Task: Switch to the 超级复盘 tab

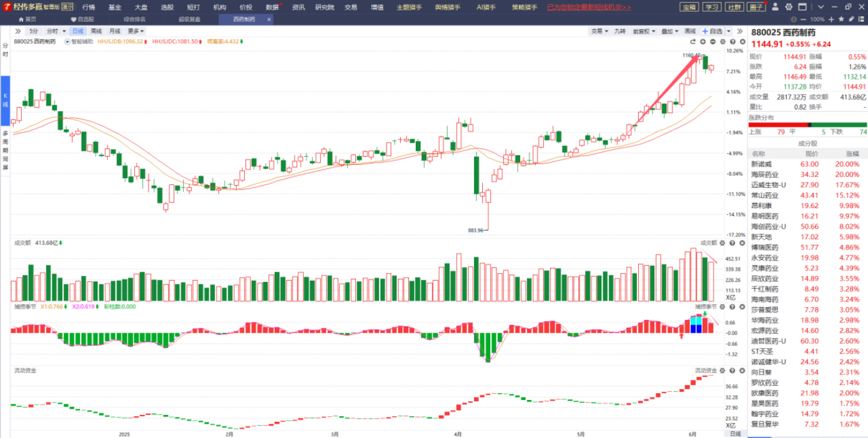Action: tap(190, 19)
